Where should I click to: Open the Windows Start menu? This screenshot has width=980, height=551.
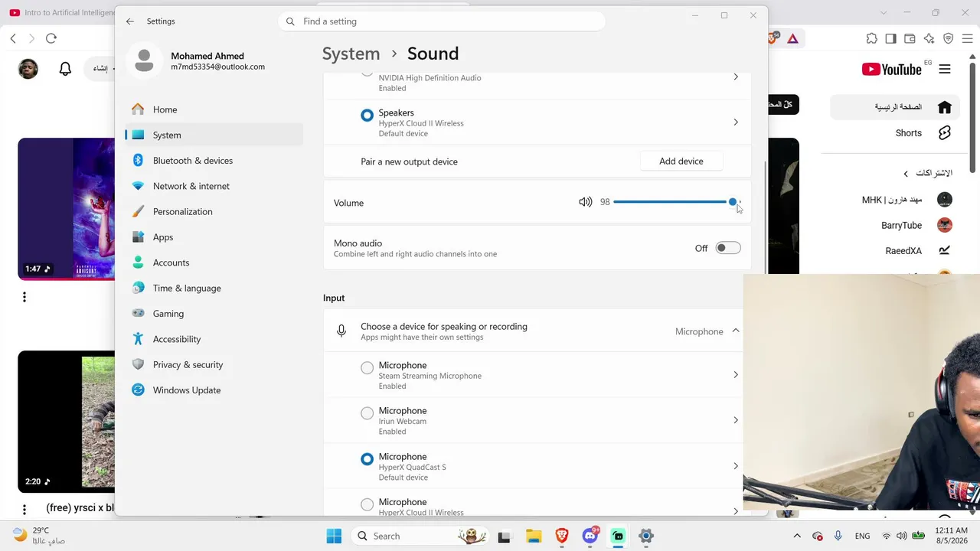coord(334,536)
